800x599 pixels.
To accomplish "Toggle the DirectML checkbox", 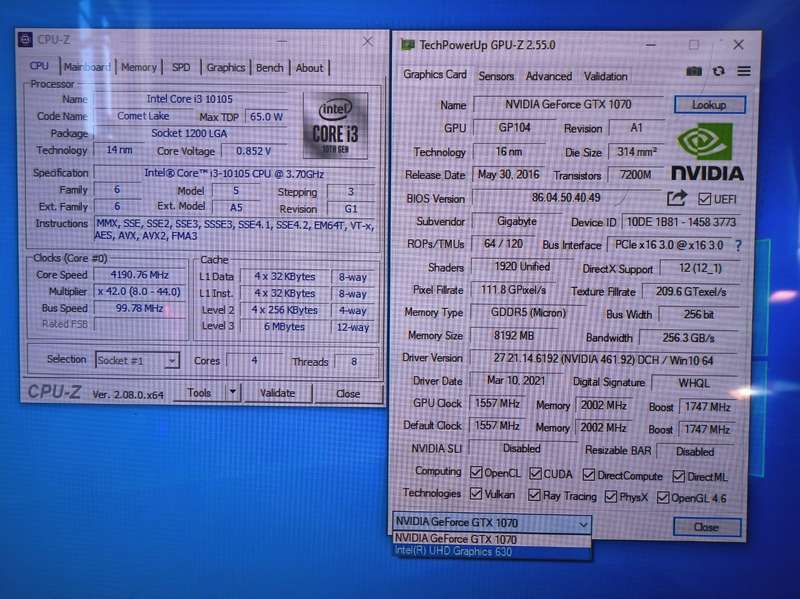I will pos(678,477).
